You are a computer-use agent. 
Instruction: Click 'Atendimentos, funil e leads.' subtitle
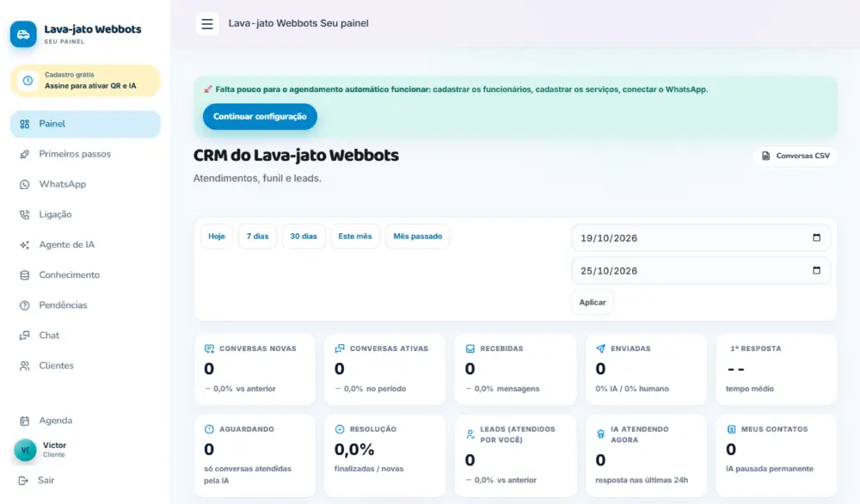[x=257, y=178]
